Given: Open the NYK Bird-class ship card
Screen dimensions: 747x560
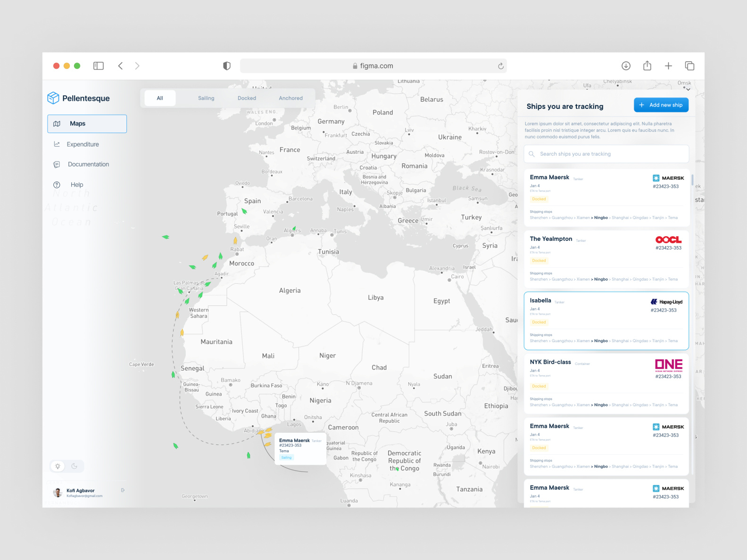Looking at the screenshot, I should tap(606, 384).
